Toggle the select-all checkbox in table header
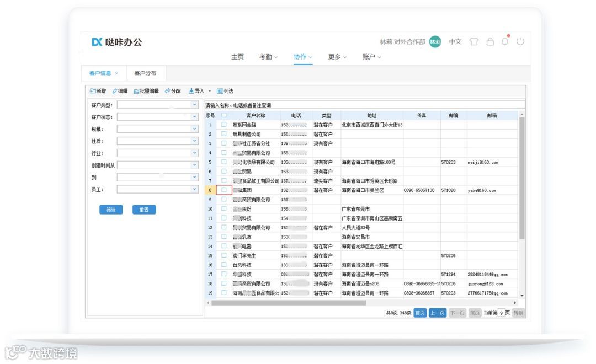This screenshot has width=596, height=364. 224,115
